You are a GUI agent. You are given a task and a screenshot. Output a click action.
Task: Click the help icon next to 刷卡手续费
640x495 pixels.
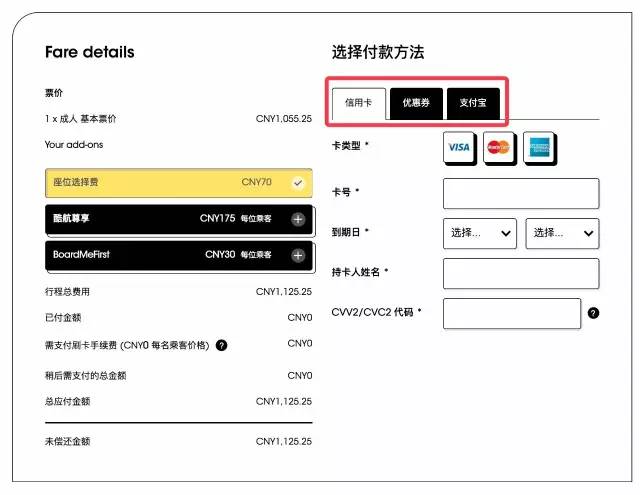pos(221,345)
